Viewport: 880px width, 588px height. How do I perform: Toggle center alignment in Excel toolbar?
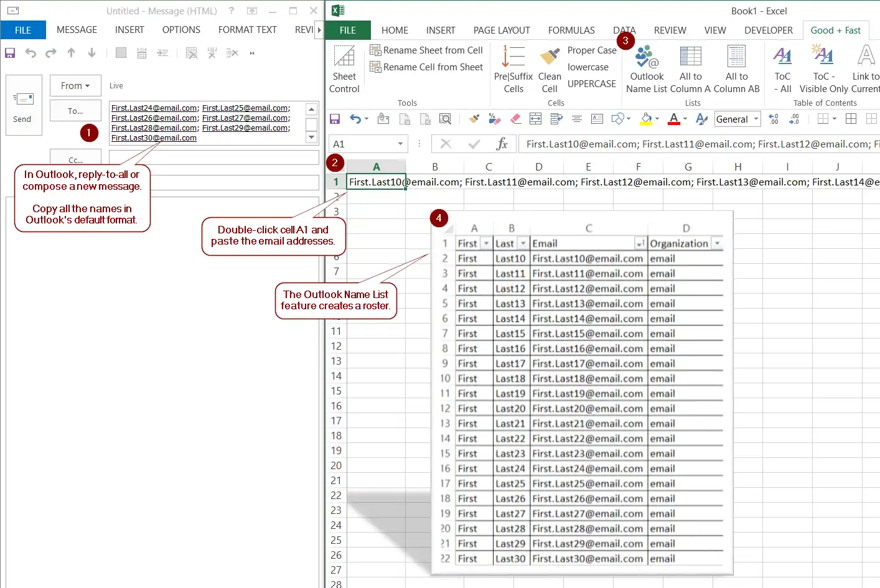(x=577, y=119)
